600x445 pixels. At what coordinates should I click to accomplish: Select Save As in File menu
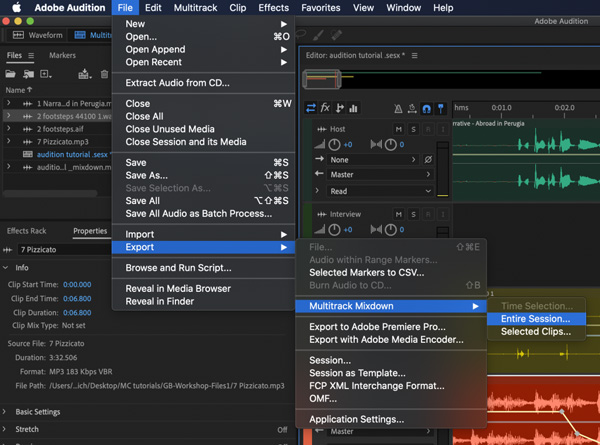point(203,175)
